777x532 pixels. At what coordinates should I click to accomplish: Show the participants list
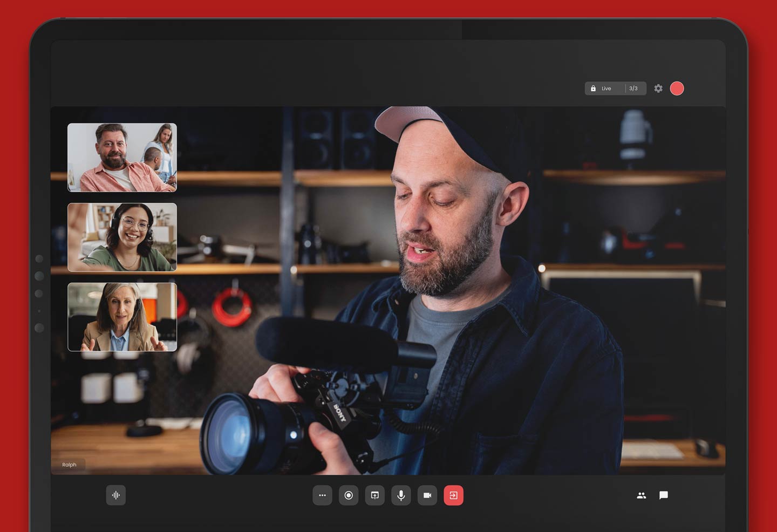pyautogui.click(x=642, y=495)
